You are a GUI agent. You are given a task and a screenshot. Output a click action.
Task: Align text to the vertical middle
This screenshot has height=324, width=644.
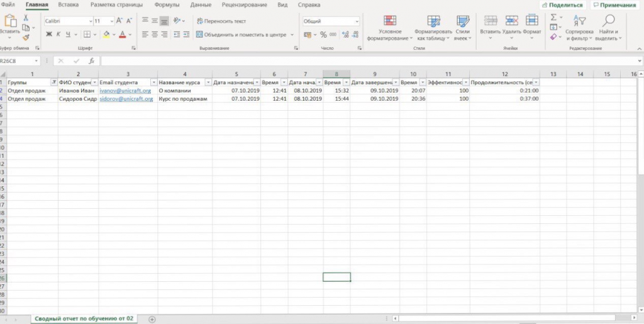click(155, 21)
